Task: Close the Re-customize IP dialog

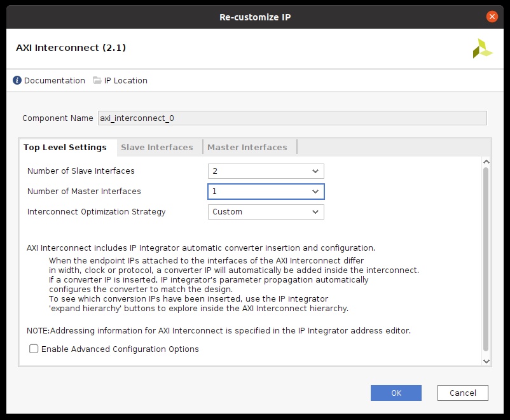Action: tap(492, 17)
